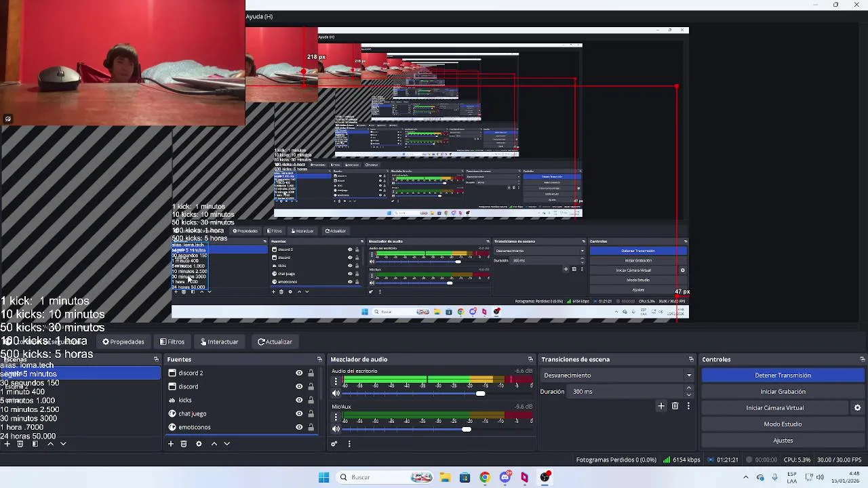This screenshot has width=868, height=488.
Task: Lock the emoticonos source
Action: coord(311,427)
